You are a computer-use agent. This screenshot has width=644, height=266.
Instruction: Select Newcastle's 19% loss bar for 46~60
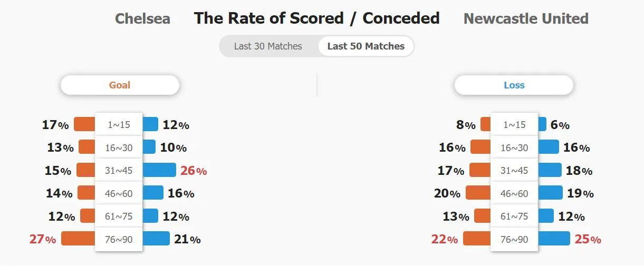pos(550,193)
